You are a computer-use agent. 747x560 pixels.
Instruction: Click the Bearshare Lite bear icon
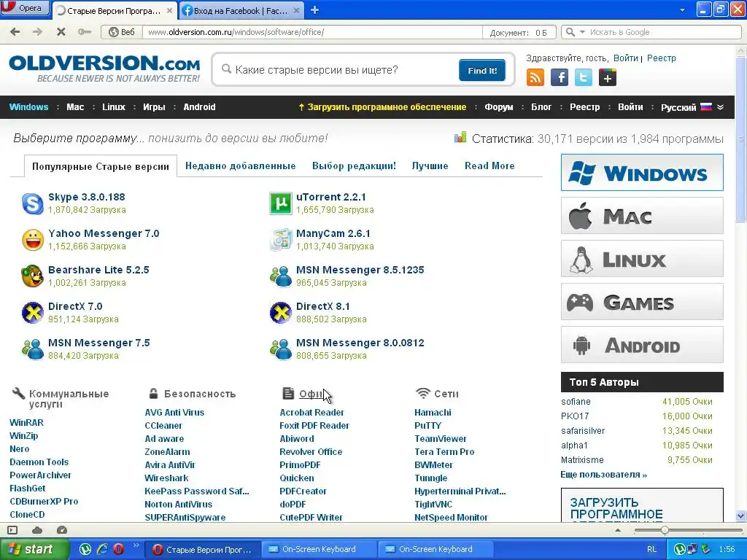[x=32, y=276]
